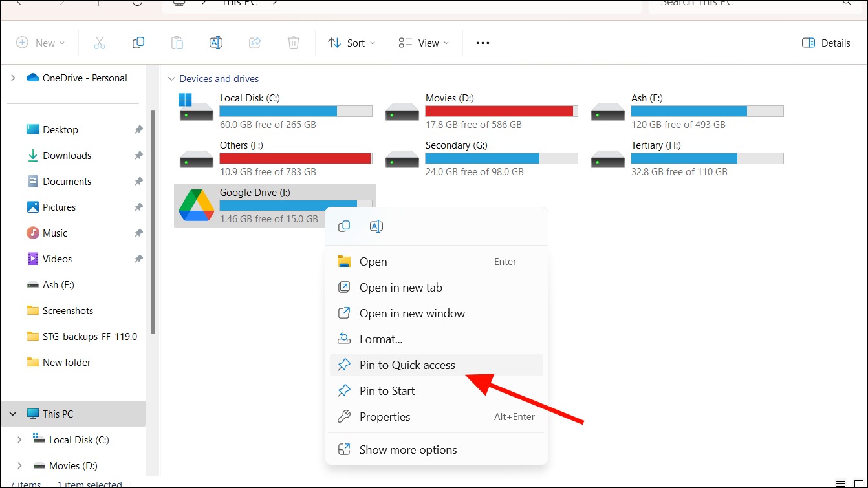Choose Open in new window
Screen dimensions: 868x488
click(x=436, y=313)
